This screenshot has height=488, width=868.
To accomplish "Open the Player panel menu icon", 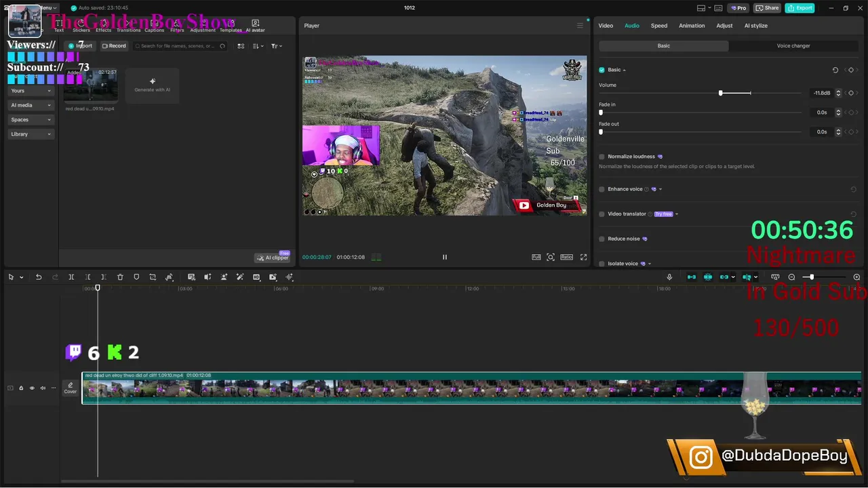I will pyautogui.click(x=580, y=26).
